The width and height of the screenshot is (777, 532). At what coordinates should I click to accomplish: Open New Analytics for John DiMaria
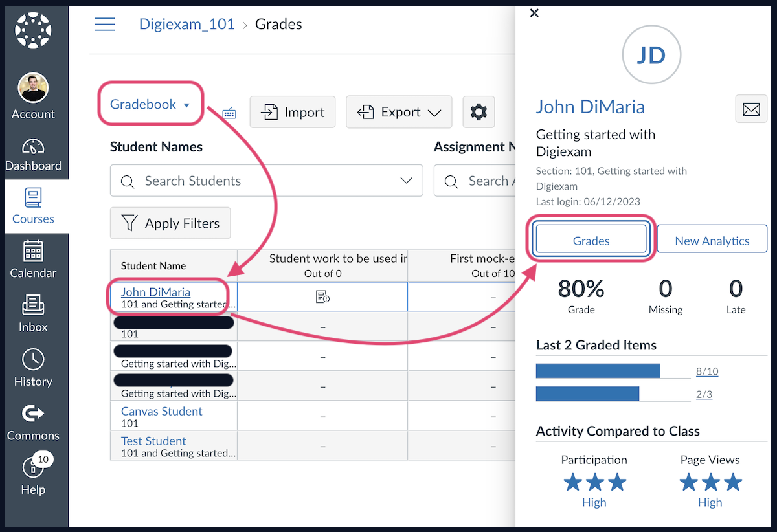(x=712, y=241)
